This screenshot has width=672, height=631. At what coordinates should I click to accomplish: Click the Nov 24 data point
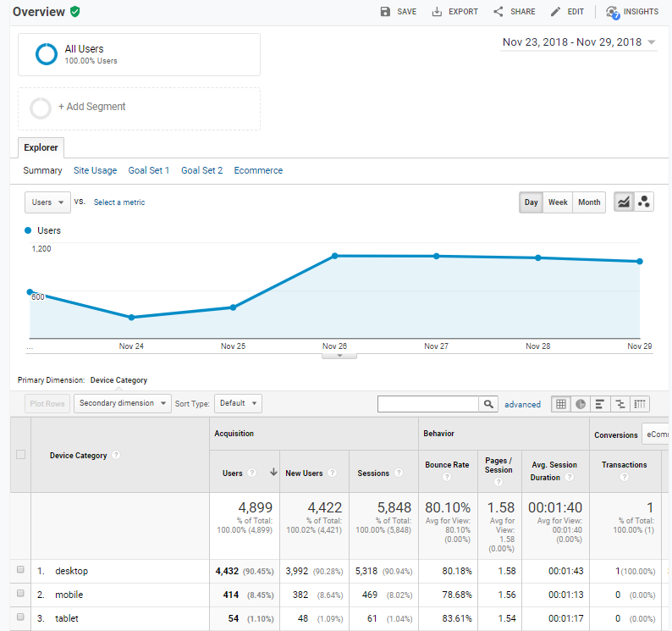click(x=131, y=318)
